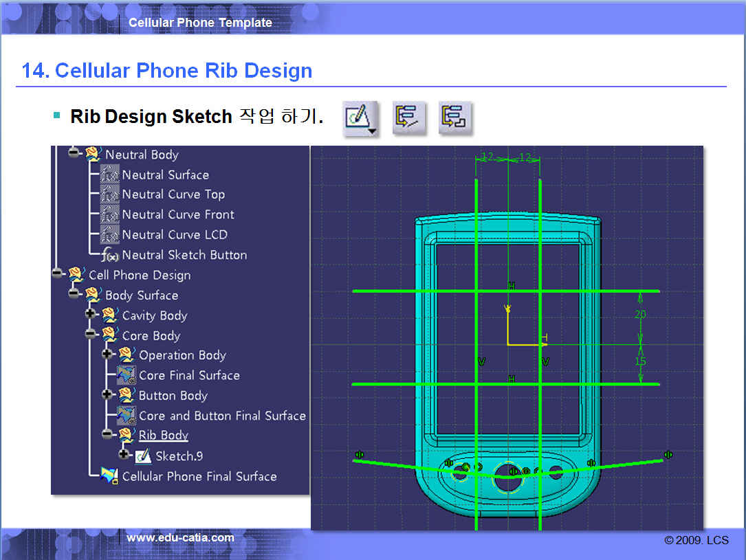Screen dimensions: 746x560
Task: Click the large round center phone button
Action: pos(508,477)
